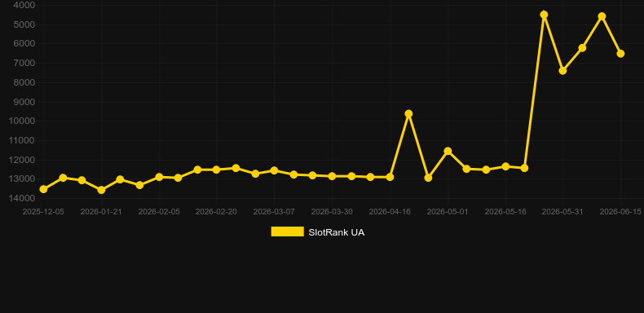Click the data point at 2026-05-31
The width and height of the screenshot is (644, 313).
562,71
